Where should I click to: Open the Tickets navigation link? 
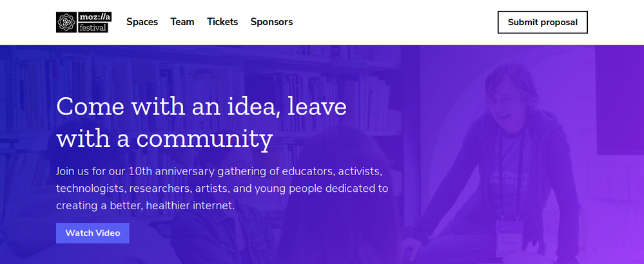pos(222,22)
